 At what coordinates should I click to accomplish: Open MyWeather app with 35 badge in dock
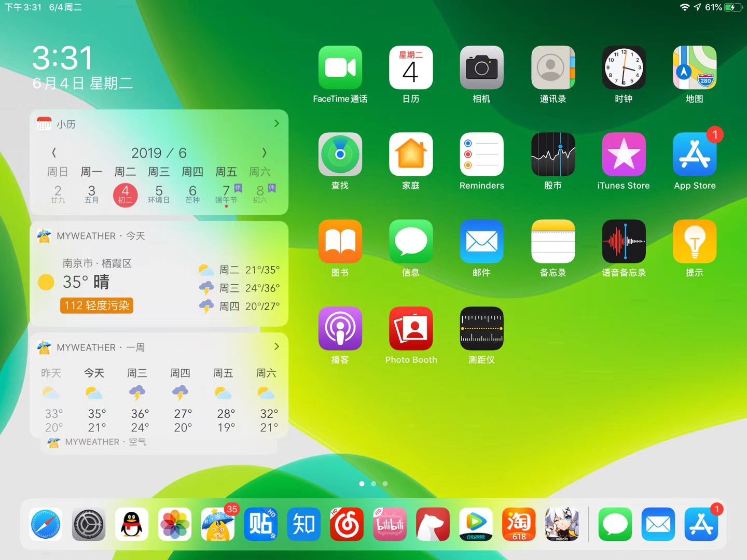coord(218,525)
